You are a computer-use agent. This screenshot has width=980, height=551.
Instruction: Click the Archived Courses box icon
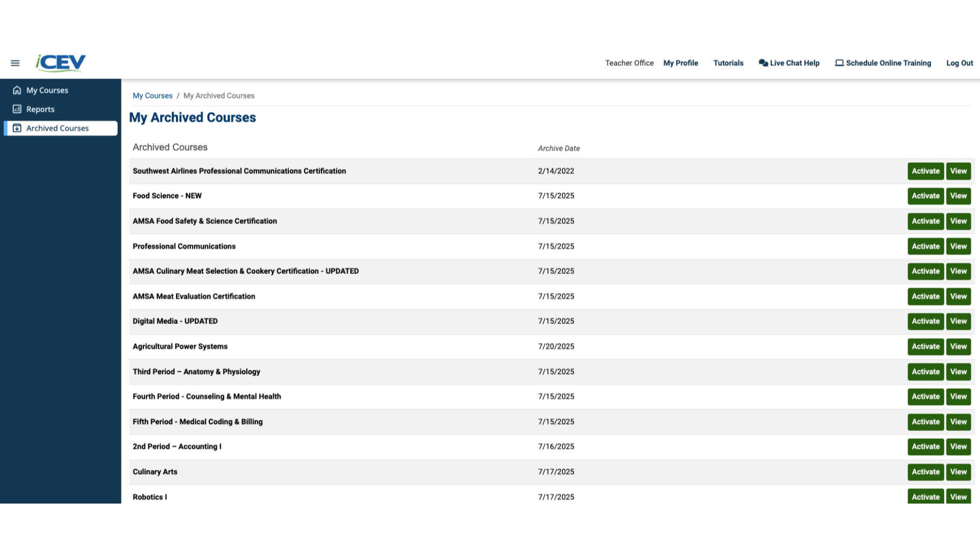[17, 128]
